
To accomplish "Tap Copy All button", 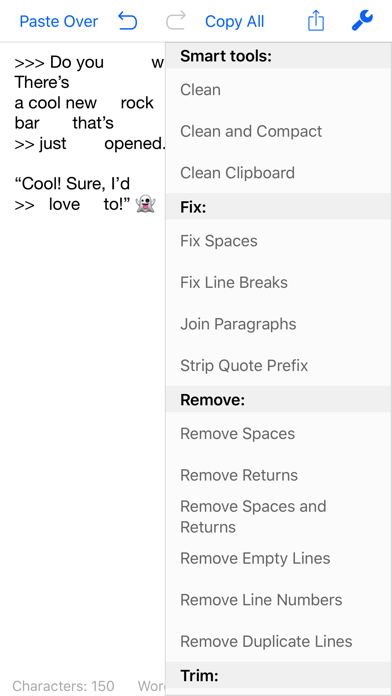I will (x=234, y=21).
